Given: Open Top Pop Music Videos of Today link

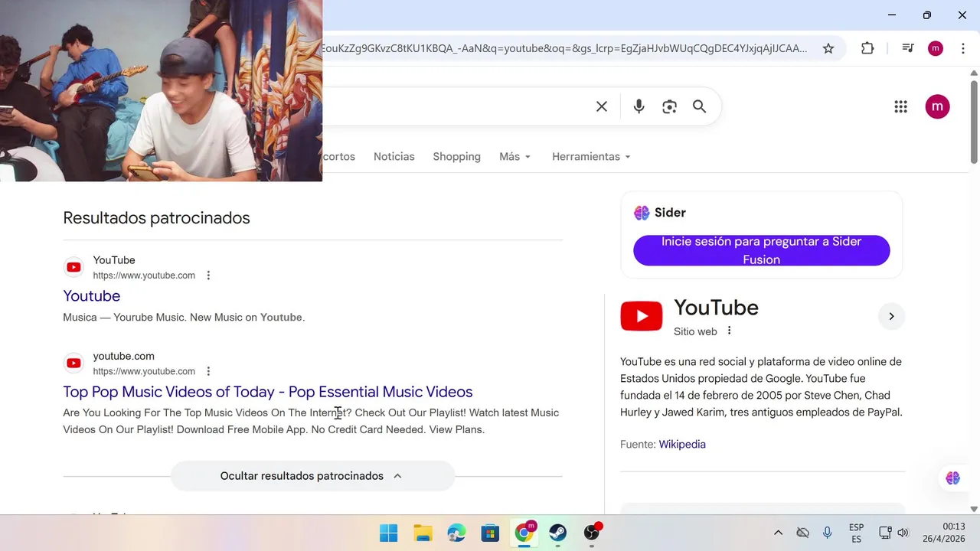Looking at the screenshot, I should (x=267, y=392).
